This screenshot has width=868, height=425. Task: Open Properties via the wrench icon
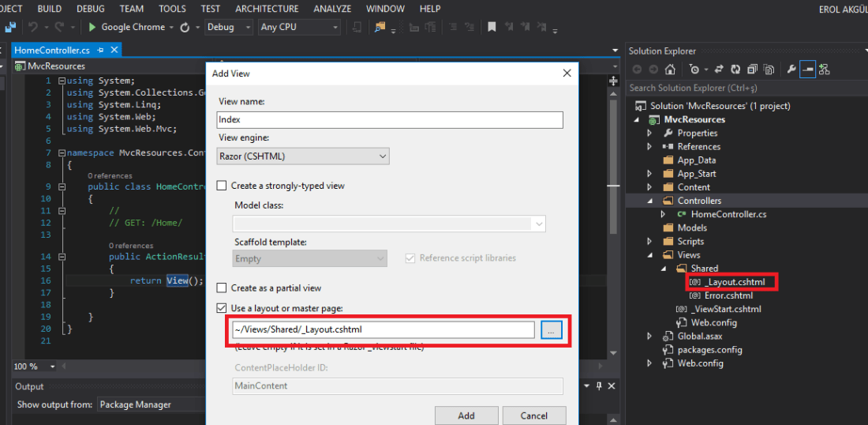tap(791, 70)
